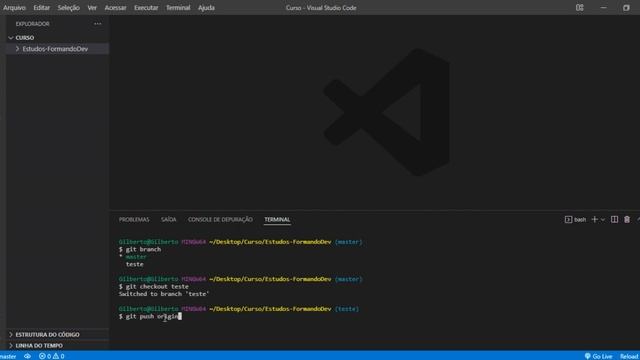
Task: Open Explorer more actions ellipsis
Action: pyautogui.click(x=98, y=24)
